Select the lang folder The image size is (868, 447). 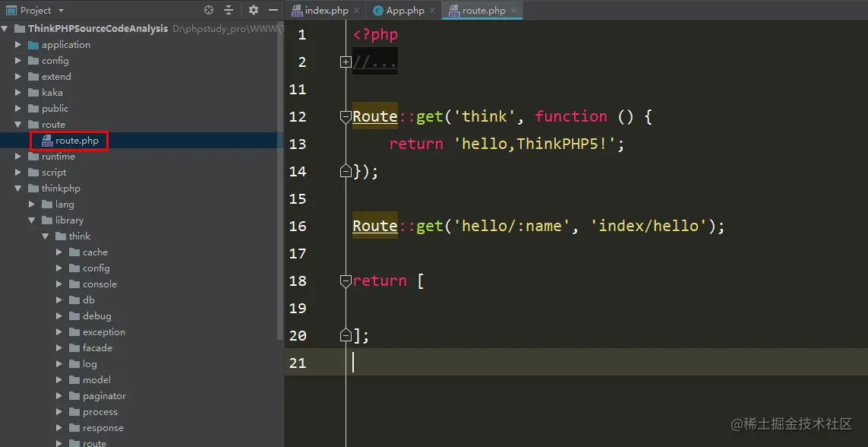pyautogui.click(x=58, y=204)
